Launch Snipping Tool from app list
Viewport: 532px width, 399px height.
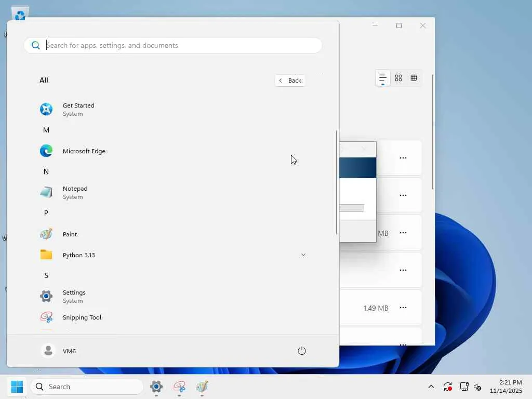click(x=173, y=317)
